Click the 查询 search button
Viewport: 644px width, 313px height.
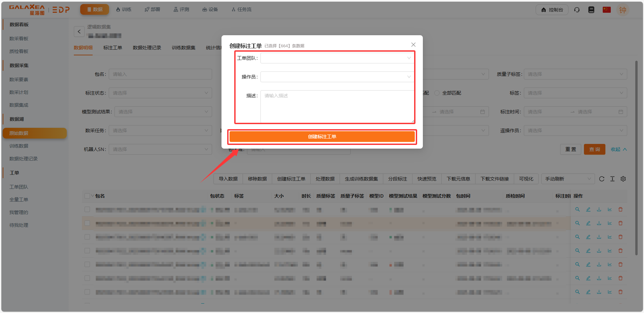[x=594, y=149]
